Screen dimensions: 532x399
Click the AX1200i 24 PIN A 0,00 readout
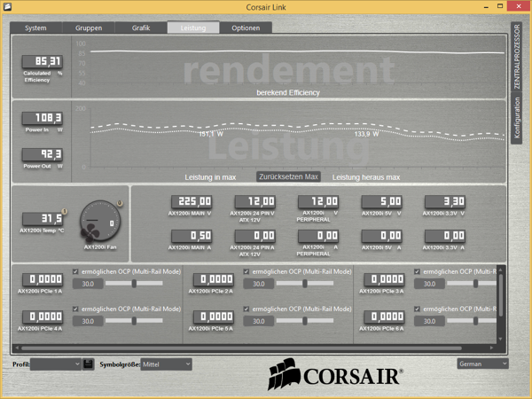[255, 236]
